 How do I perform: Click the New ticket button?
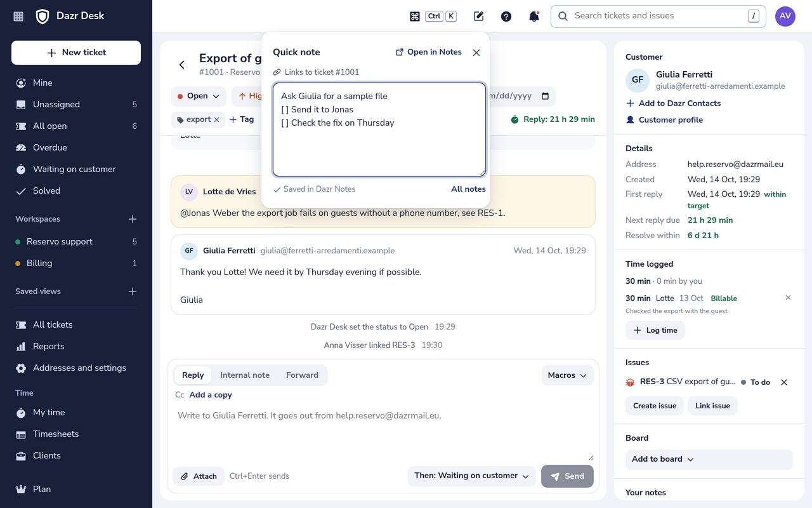click(x=76, y=53)
